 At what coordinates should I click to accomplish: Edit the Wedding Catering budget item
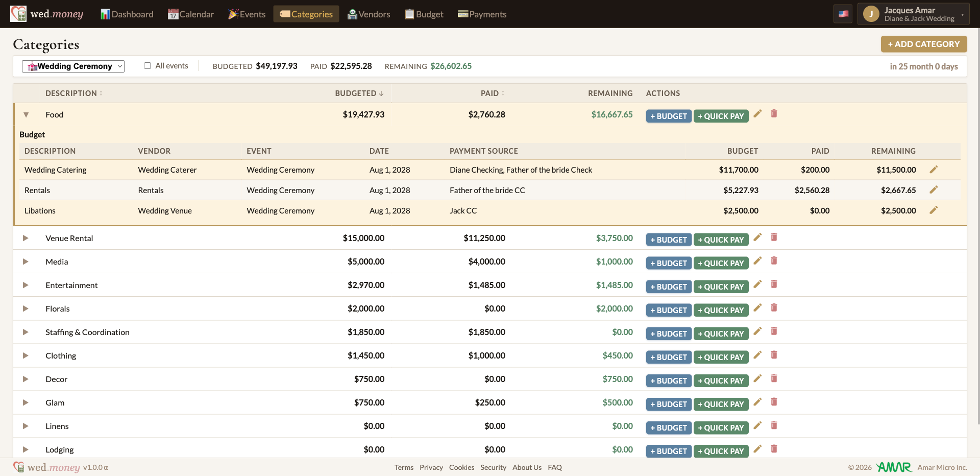(x=934, y=170)
